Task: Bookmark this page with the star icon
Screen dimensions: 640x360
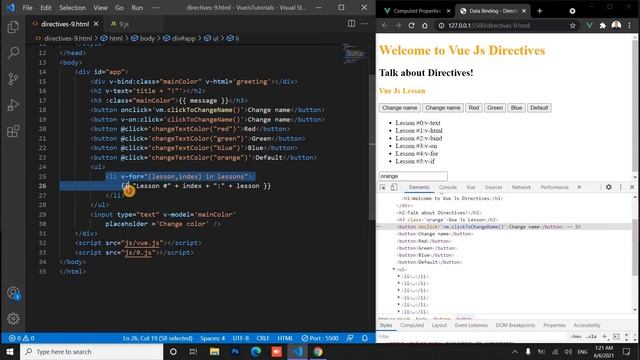Action: (x=572, y=25)
